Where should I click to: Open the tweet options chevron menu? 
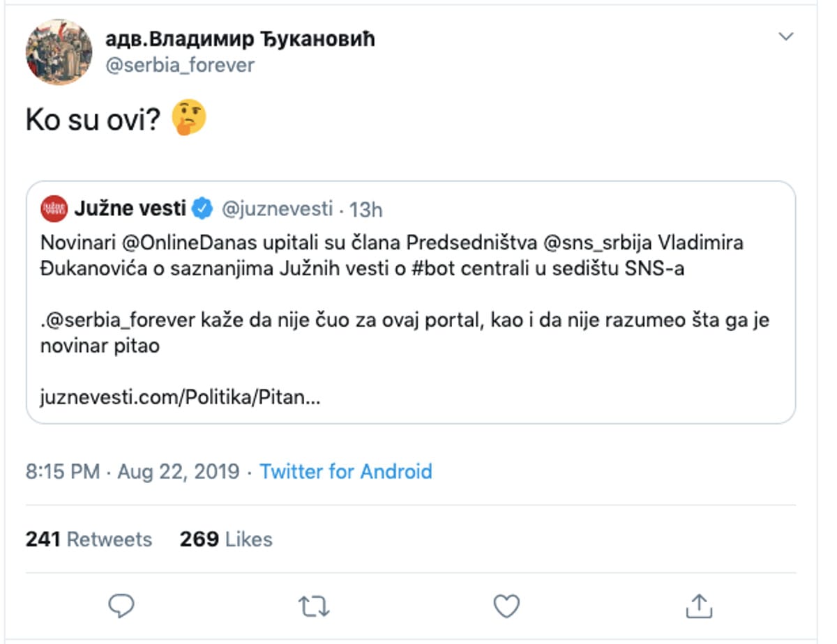[787, 36]
